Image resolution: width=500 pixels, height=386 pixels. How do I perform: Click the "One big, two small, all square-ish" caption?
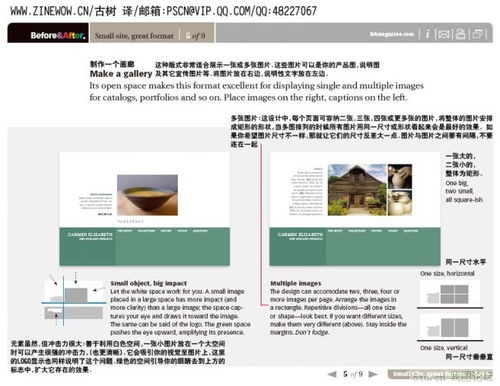[x=464, y=191]
